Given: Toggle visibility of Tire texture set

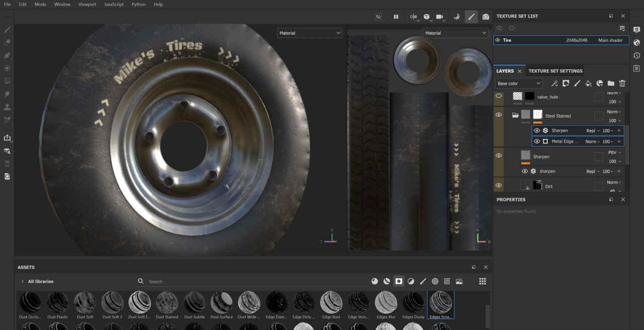Looking at the screenshot, I should [x=498, y=40].
